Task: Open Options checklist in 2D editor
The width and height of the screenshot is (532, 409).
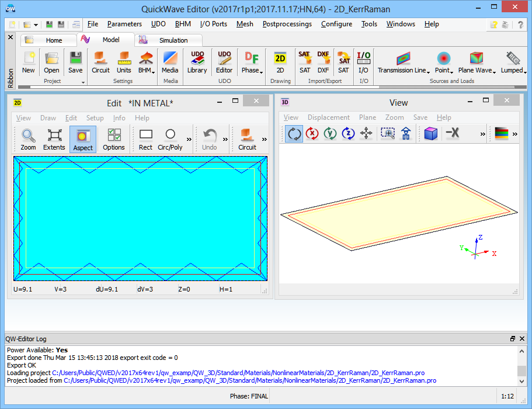Action: (x=114, y=140)
